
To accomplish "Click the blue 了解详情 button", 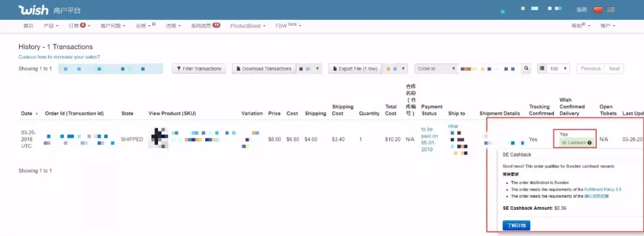I will [516, 225].
